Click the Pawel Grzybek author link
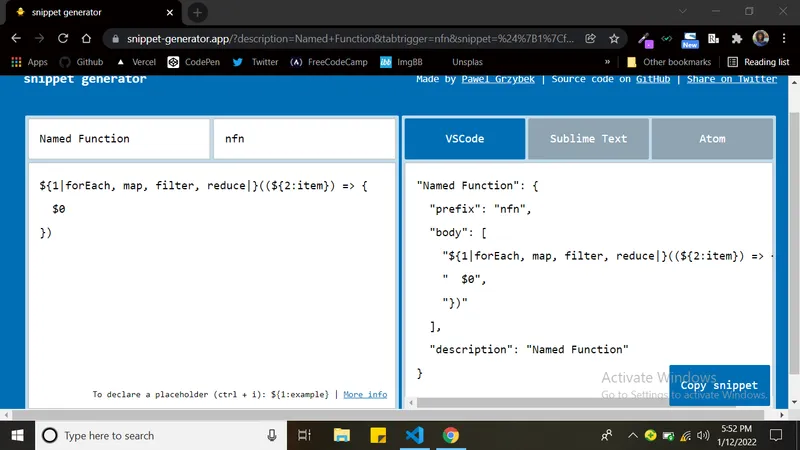 tap(498, 79)
